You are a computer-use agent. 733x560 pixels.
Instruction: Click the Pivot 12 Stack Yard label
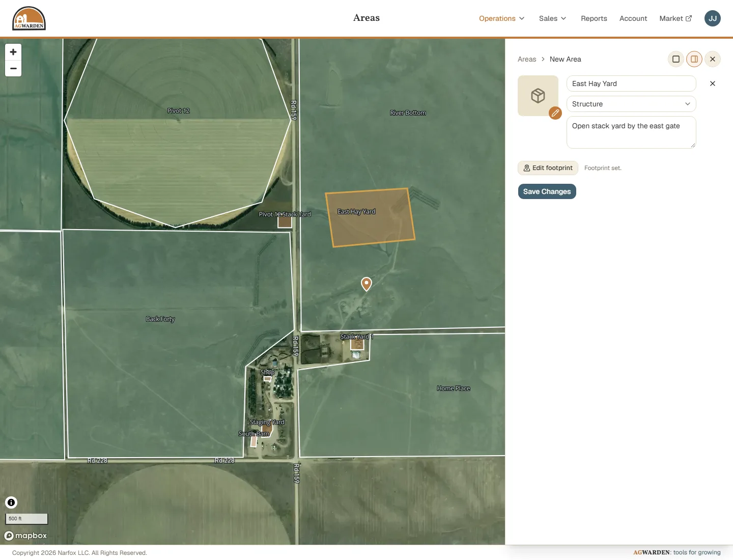285,214
